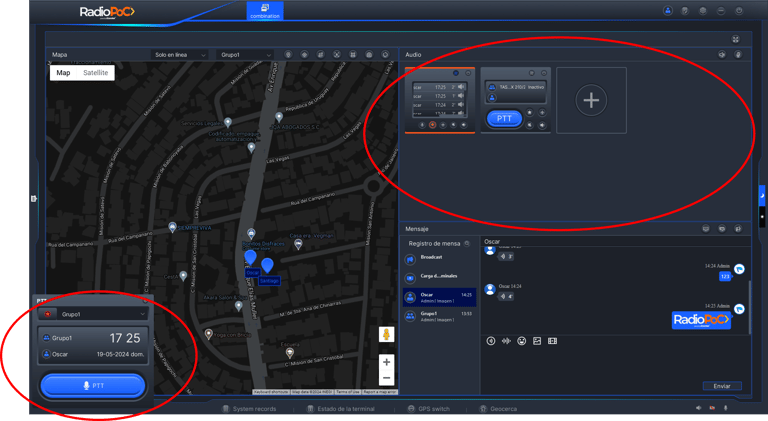Expand the Grupo1 selector in PTT panel
Image resolution: width=768 pixels, height=421 pixels.
[x=102, y=314]
